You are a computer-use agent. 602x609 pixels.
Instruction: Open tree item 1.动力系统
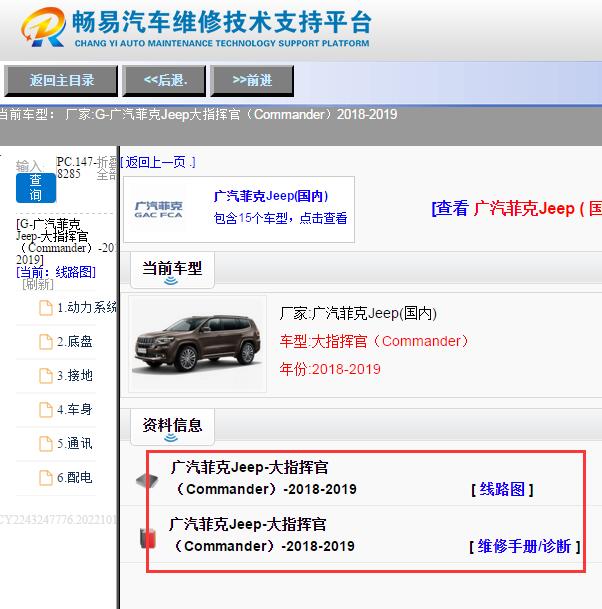click(x=87, y=308)
